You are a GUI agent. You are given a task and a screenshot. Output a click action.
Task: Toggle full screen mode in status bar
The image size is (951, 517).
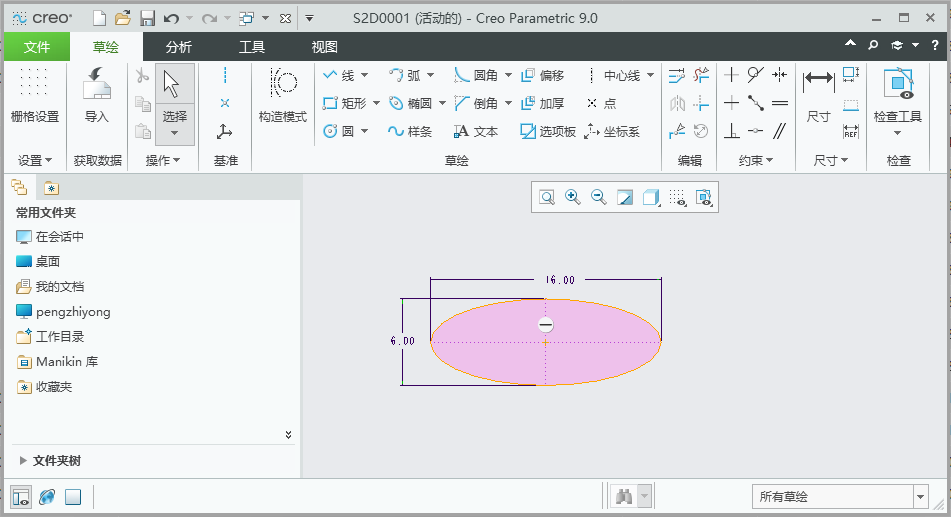(73, 497)
